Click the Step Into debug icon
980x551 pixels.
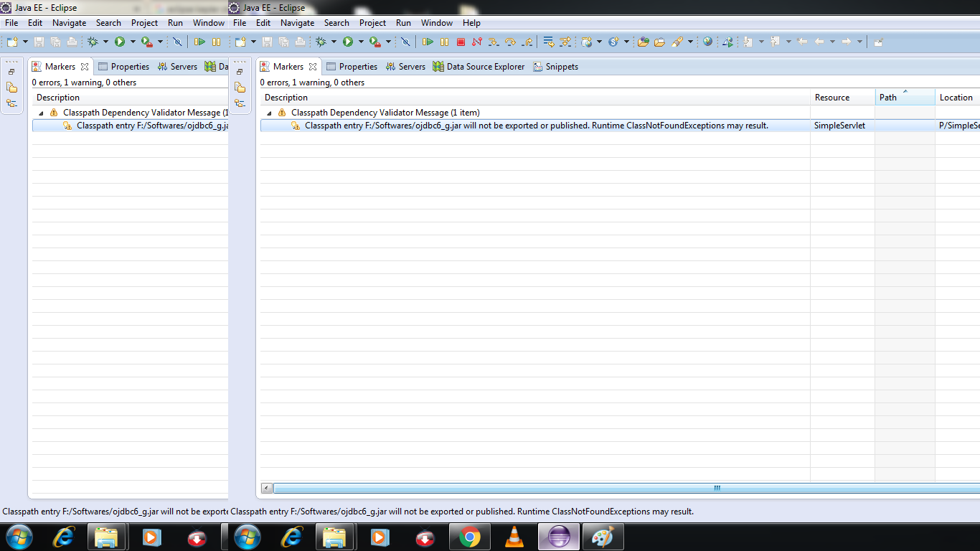coord(494,42)
